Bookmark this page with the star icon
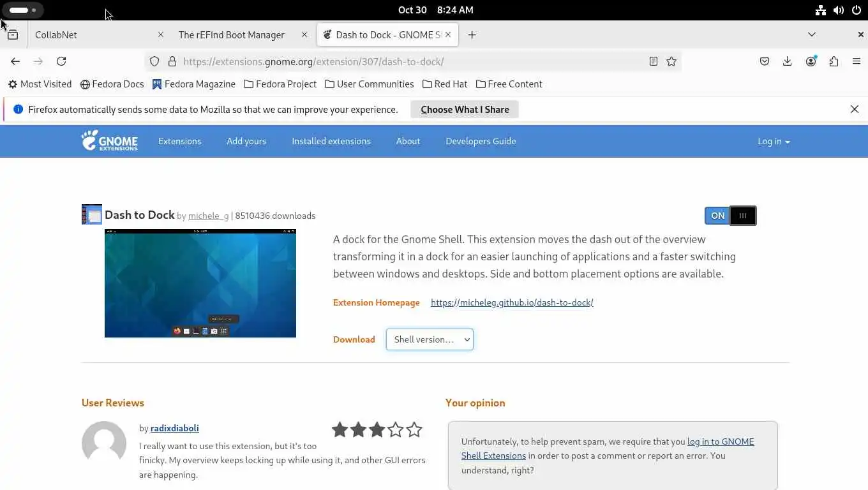The width and height of the screenshot is (868, 490). tap(671, 61)
